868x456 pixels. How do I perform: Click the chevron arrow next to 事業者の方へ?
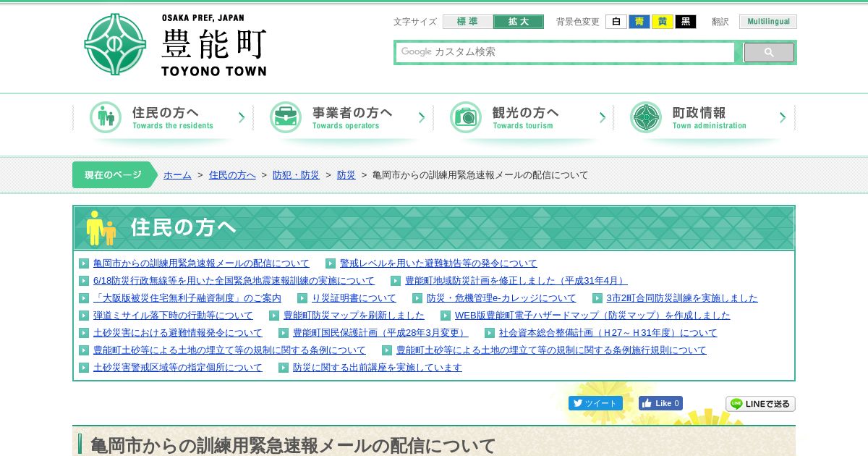pos(422,117)
